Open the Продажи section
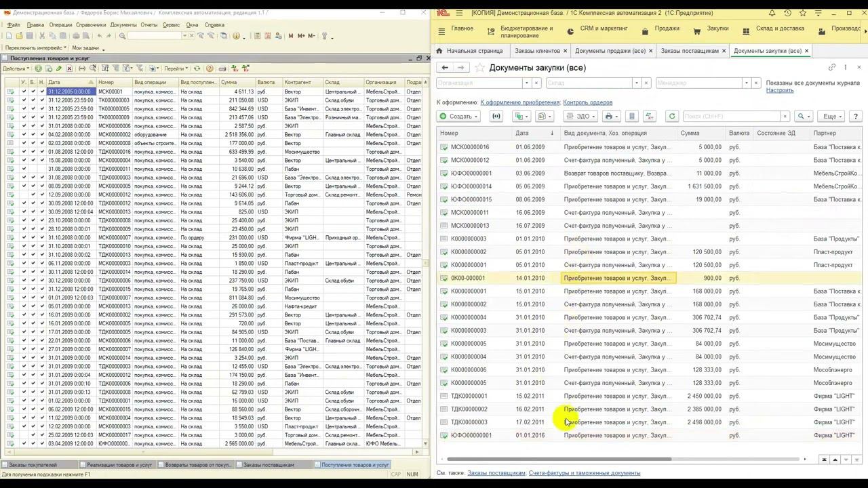 click(x=660, y=29)
